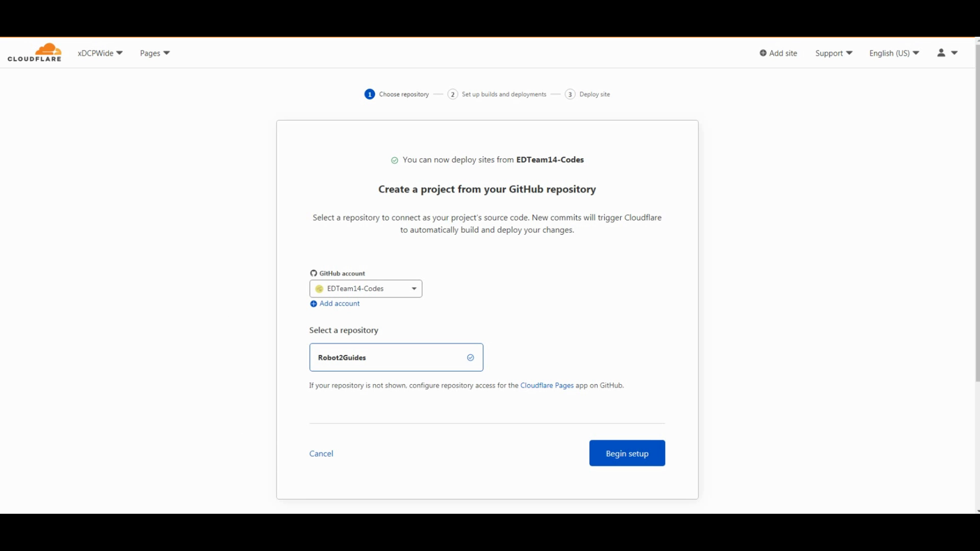This screenshot has width=980, height=551.
Task: Click the Add account link text
Action: (x=339, y=304)
